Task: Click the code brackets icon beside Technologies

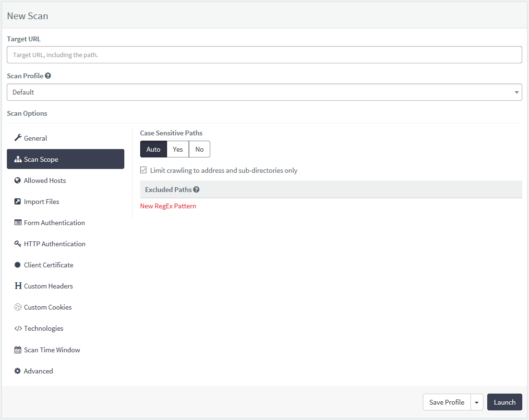Action: point(18,328)
